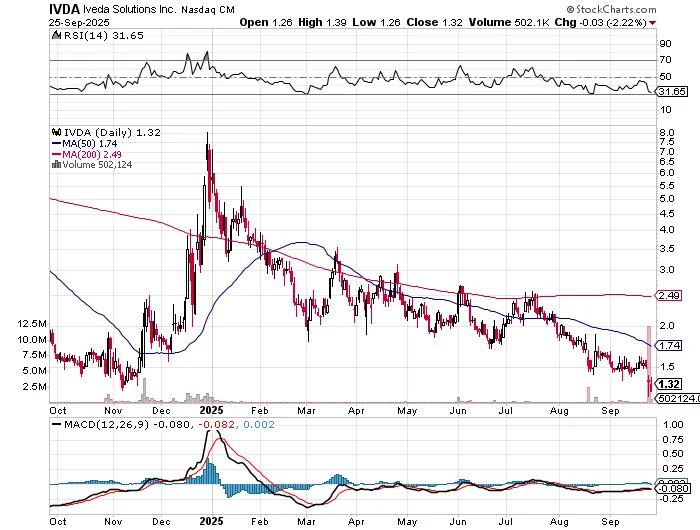Image resolution: width=700 pixels, height=530 pixels.
Task: Click the -0.080 MACD value tag
Action: pos(672,489)
